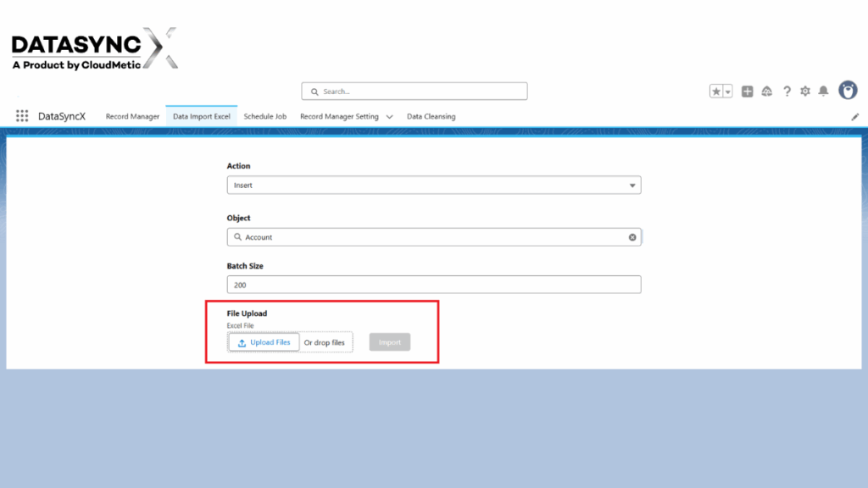Open the App Launcher grid icon
The image size is (868, 488).
tap(22, 116)
